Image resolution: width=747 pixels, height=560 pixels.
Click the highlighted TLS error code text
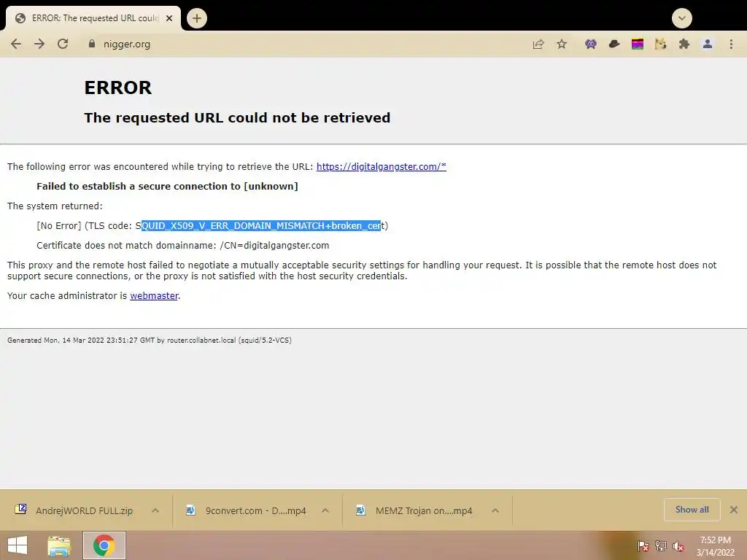(x=261, y=226)
